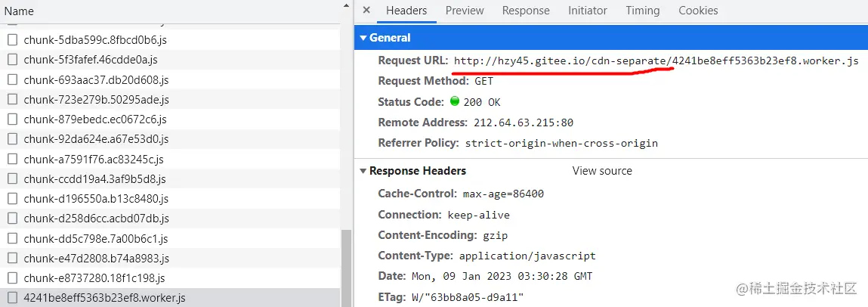868x307 pixels.
Task: Select the Initiator tab
Action: click(588, 11)
